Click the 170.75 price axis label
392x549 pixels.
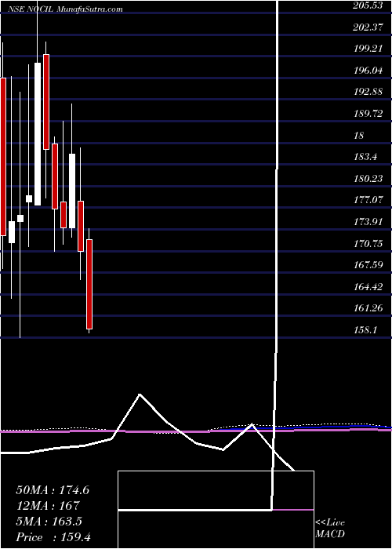pos(367,244)
